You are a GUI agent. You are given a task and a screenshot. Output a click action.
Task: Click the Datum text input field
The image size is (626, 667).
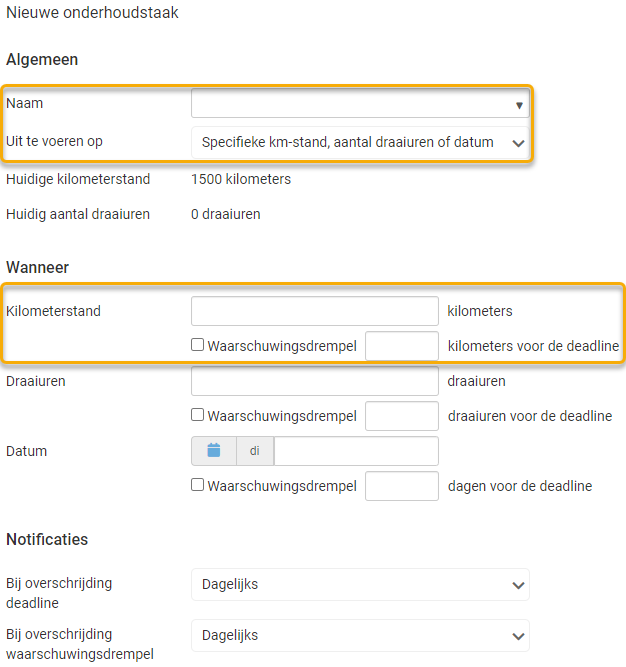pos(356,451)
